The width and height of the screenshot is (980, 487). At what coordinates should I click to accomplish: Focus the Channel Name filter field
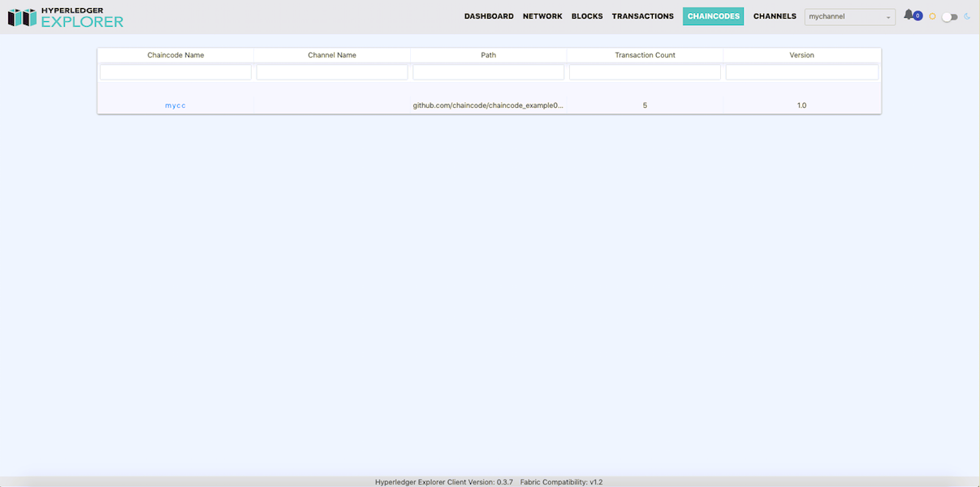point(332,72)
